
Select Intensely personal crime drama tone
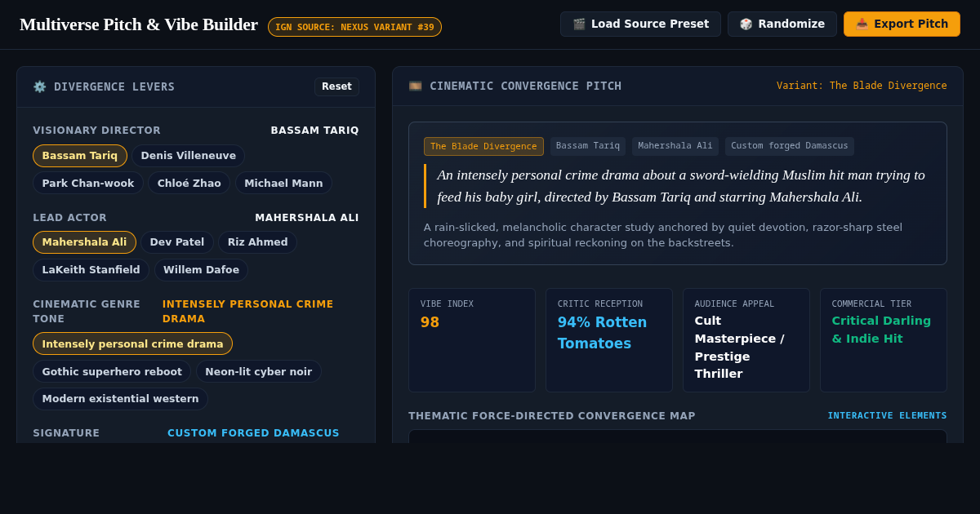132,343
